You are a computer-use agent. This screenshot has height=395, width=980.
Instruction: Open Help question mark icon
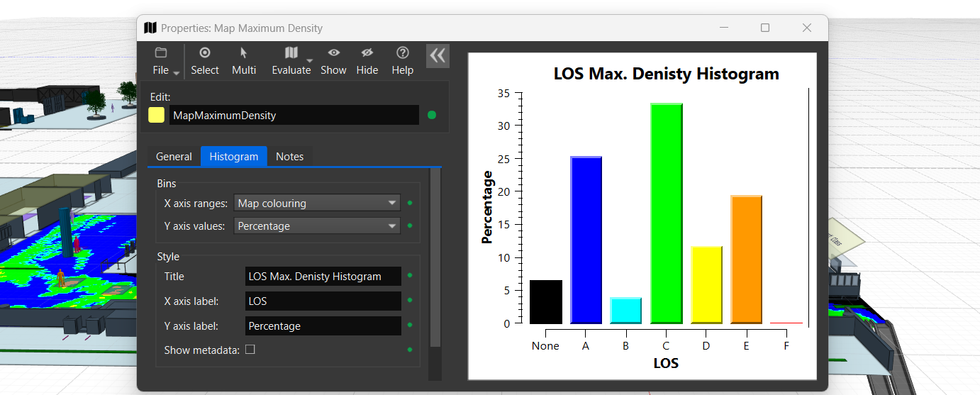pos(403,53)
